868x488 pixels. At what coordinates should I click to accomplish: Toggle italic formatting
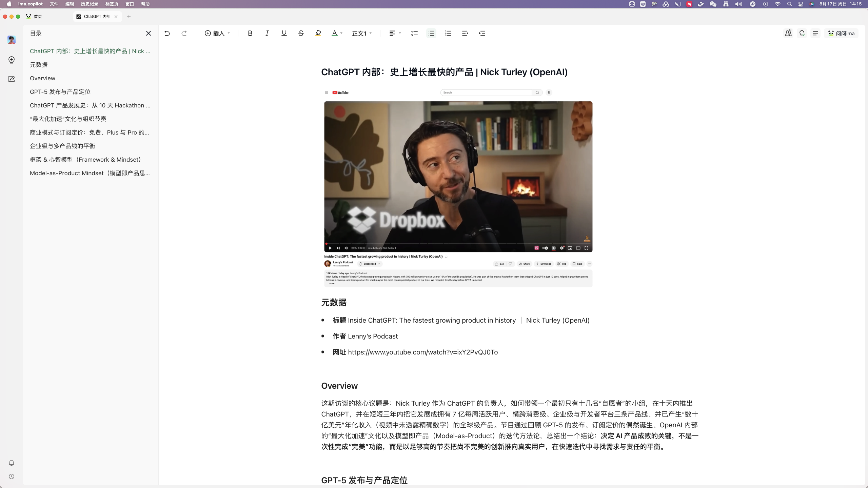pos(267,33)
